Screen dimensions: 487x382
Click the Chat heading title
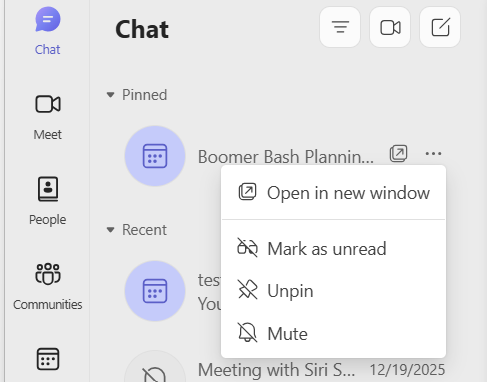(x=142, y=29)
